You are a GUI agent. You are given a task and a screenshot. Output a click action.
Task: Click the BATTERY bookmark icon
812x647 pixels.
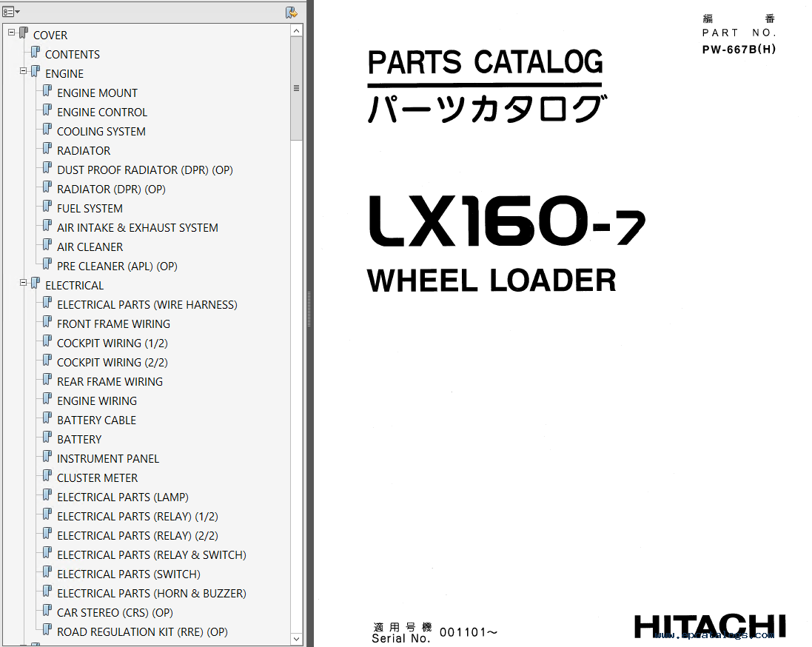[47, 438]
